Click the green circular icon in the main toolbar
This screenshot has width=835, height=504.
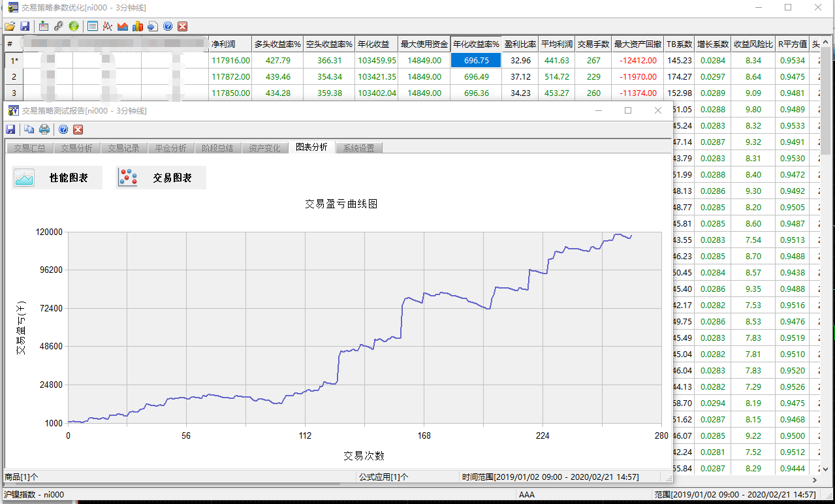pos(74,26)
